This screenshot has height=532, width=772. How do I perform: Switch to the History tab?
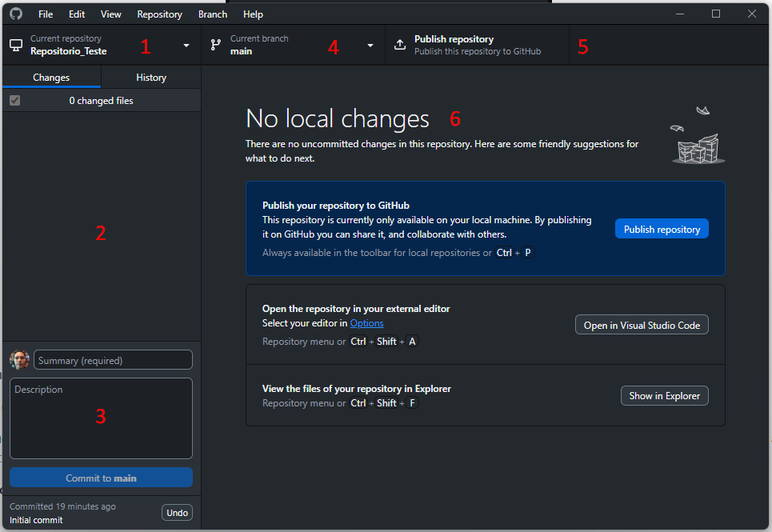coord(151,78)
